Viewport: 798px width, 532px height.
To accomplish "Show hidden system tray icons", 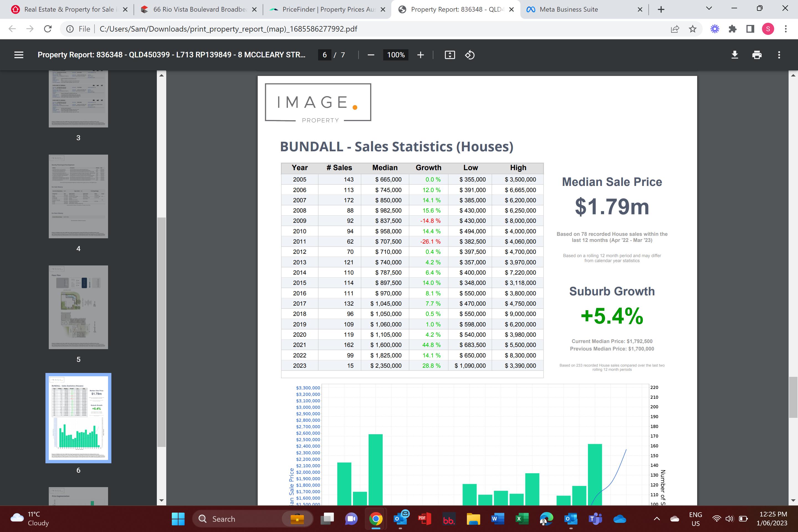I will pyautogui.click(x=657, y=518).
